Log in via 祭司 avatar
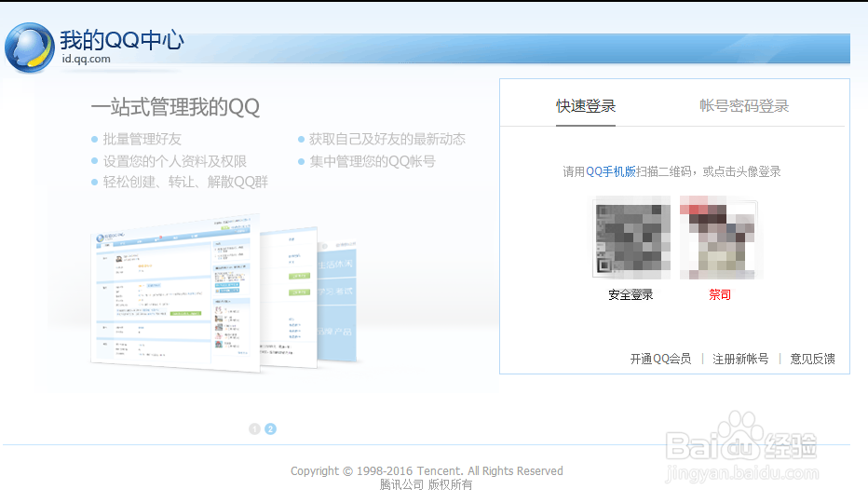This screenshot has height=503, width=868. pyautogui.click(x=718, y=238)
